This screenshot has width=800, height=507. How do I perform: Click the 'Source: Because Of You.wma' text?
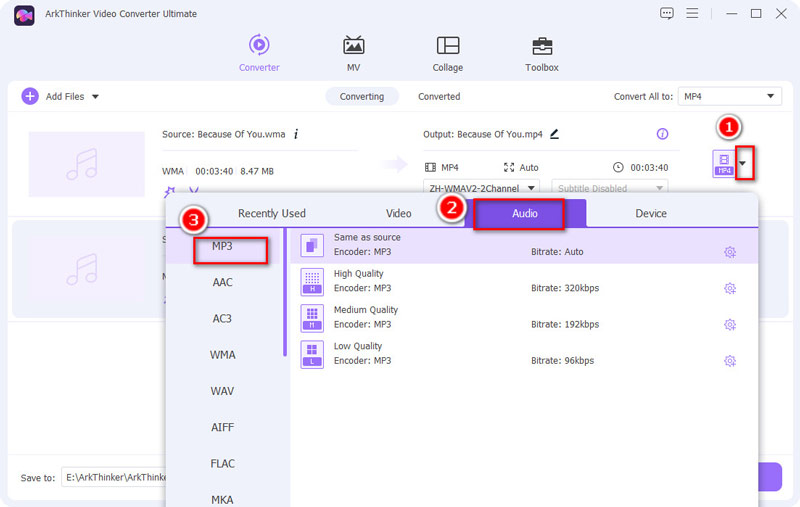(223, 134)
